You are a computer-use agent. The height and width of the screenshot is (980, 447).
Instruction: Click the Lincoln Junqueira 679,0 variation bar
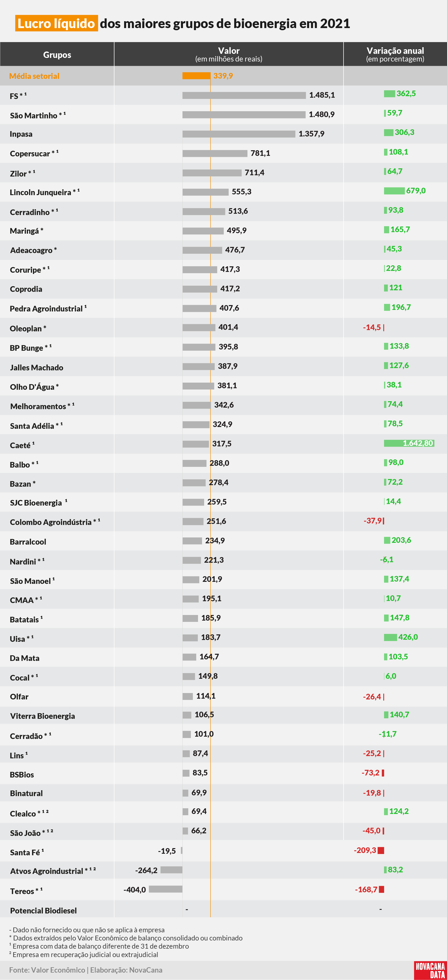tap(394, 191)
